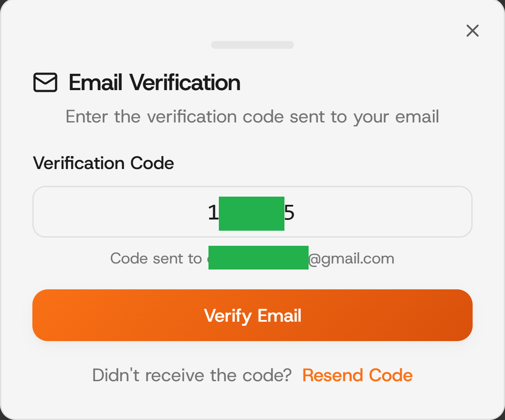Click the gray drag handle bar
Image resolution: width=505 pixels, height=420 pixels.
pos(252,45)
